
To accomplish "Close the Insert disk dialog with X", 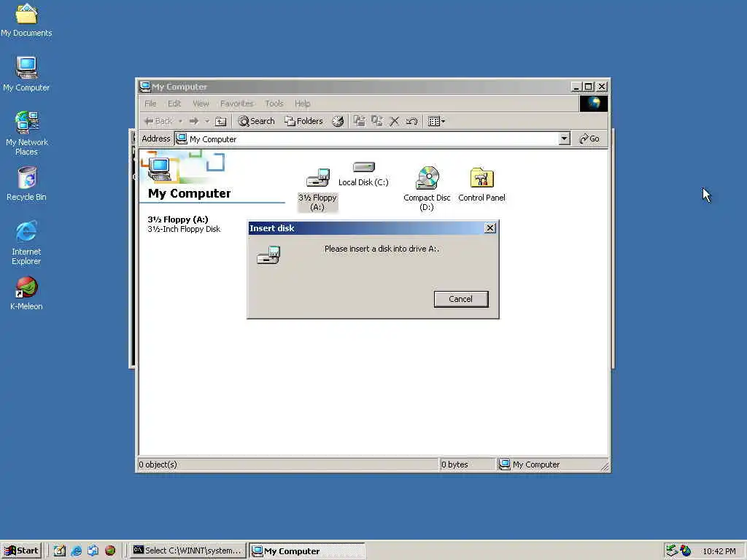I will (489, 228).
